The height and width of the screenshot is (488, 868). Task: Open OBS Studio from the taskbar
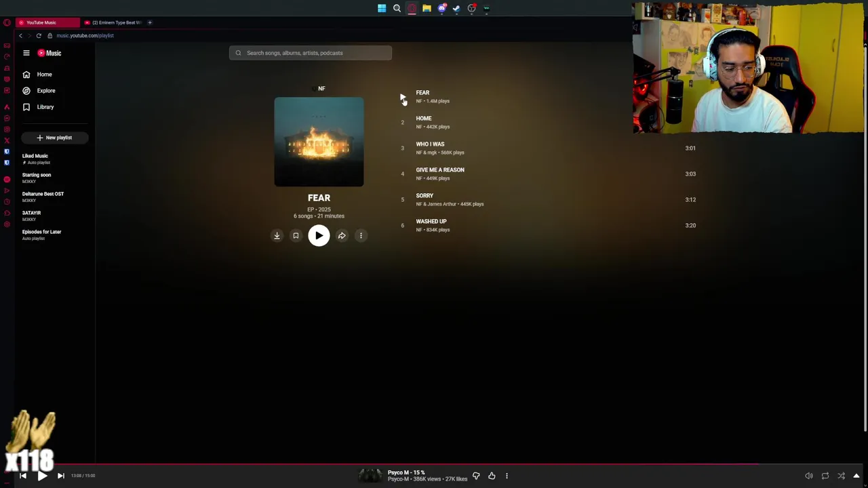[x=471, y=8]
